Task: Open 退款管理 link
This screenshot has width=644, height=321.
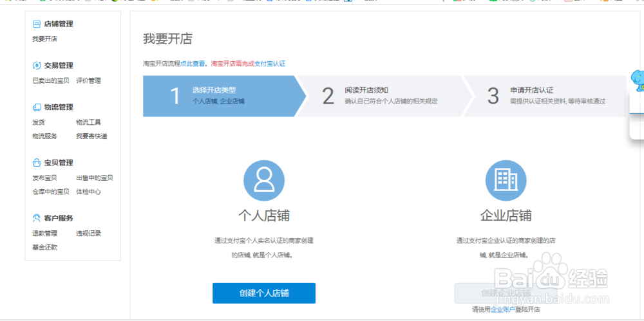Action: (x=45, y=234)
